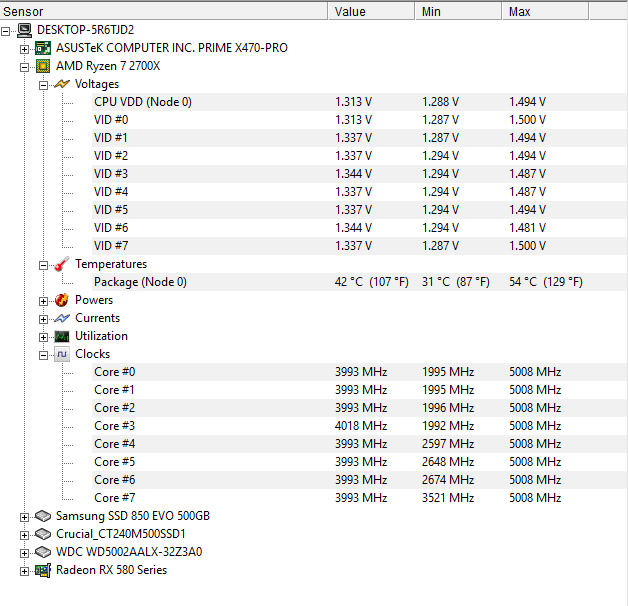The image size is (628, 606).
Task: Click the Clocks waveform icon
Action: coord(62,354)
